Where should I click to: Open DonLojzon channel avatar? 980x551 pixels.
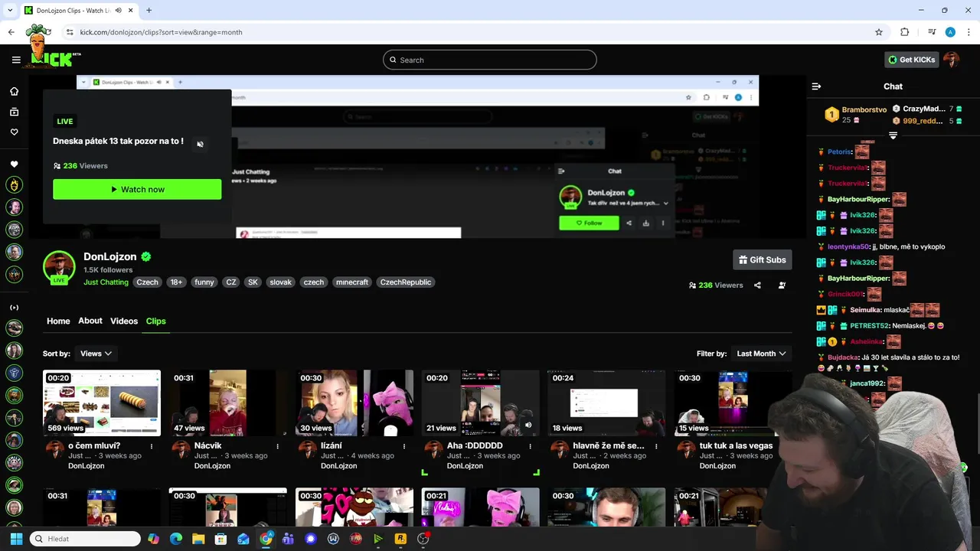59,267
